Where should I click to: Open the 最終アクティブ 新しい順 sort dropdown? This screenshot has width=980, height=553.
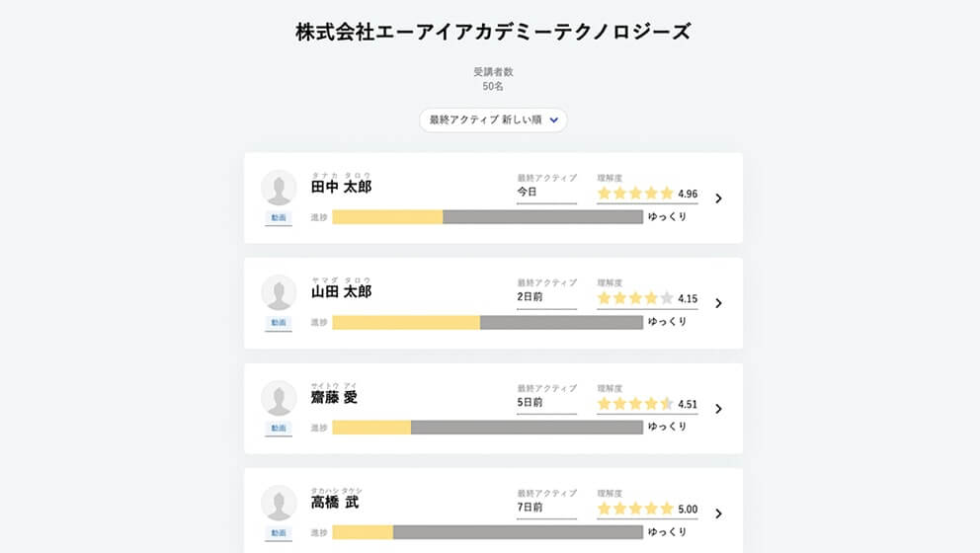(493, 119)
